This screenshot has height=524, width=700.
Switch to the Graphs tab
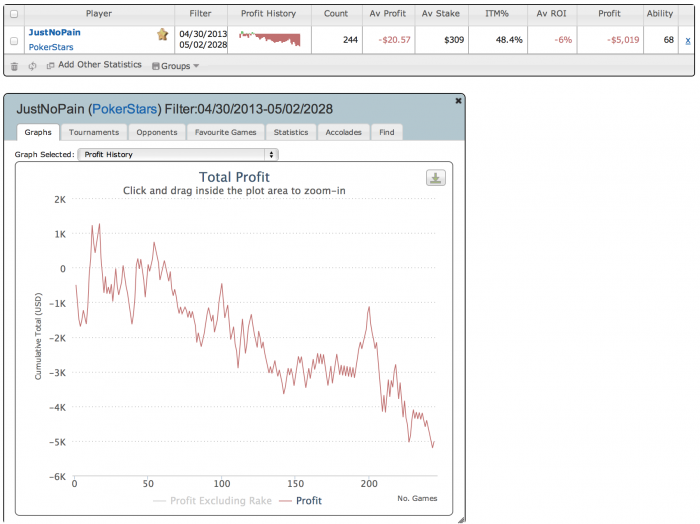38,132
